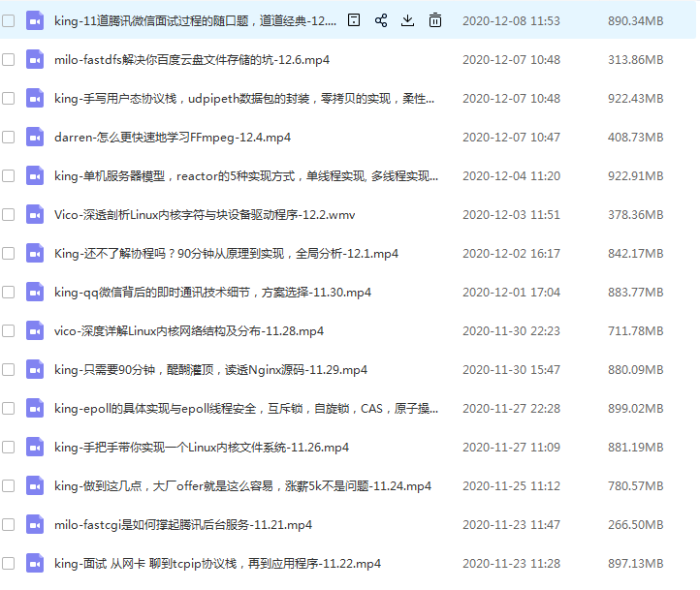Click video icon of king-11道腾讯 file

point(35,20)
